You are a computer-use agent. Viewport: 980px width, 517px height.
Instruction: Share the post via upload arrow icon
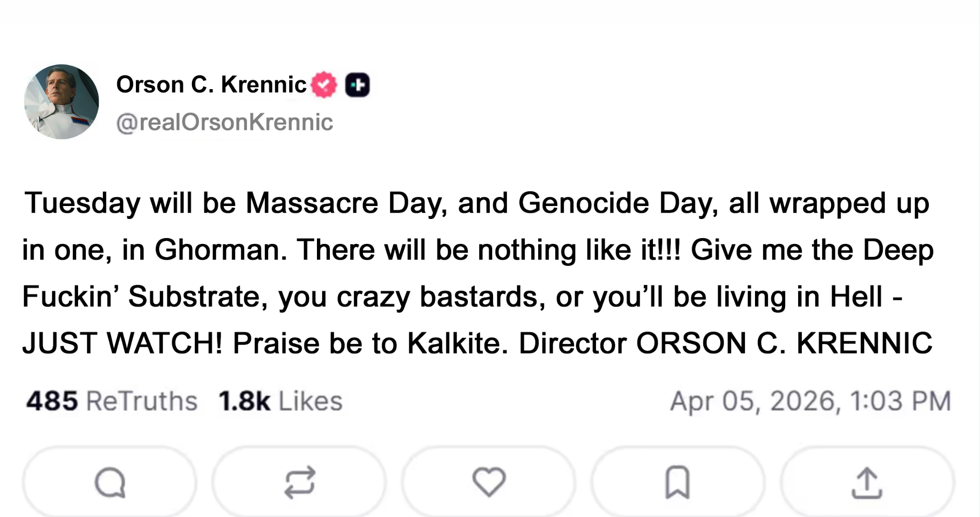tap(867, 483)
